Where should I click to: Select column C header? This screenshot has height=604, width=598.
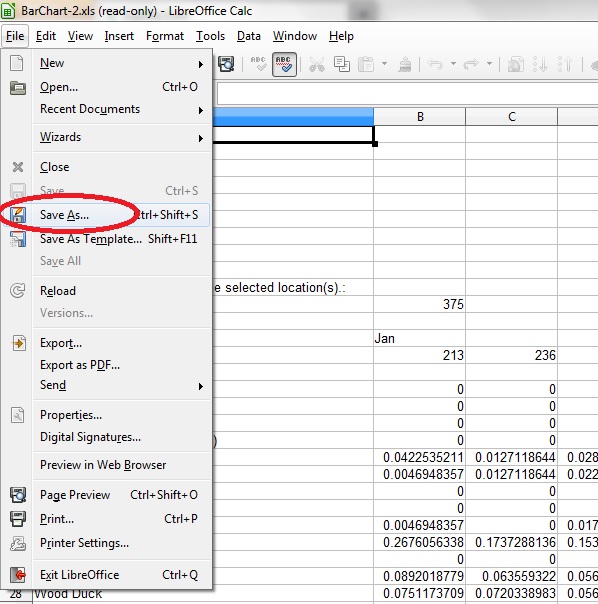click(511, 117)
